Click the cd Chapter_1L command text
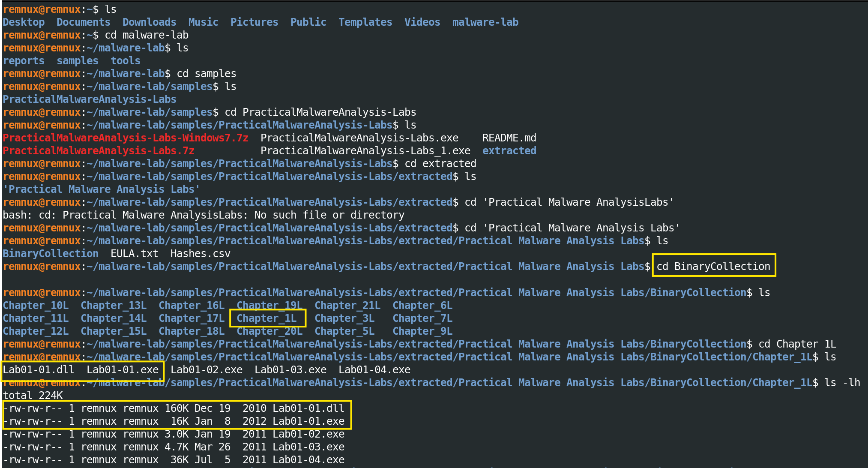This screenshot has height=468, width=868. pyautogui.click(x=797, y=344)
